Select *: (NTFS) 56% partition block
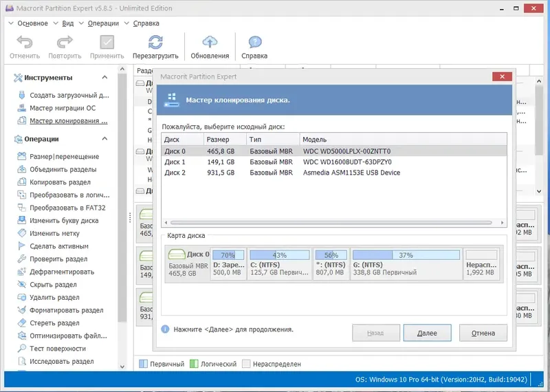The width and height of the screenshot is (550, 392). point(331,264)
